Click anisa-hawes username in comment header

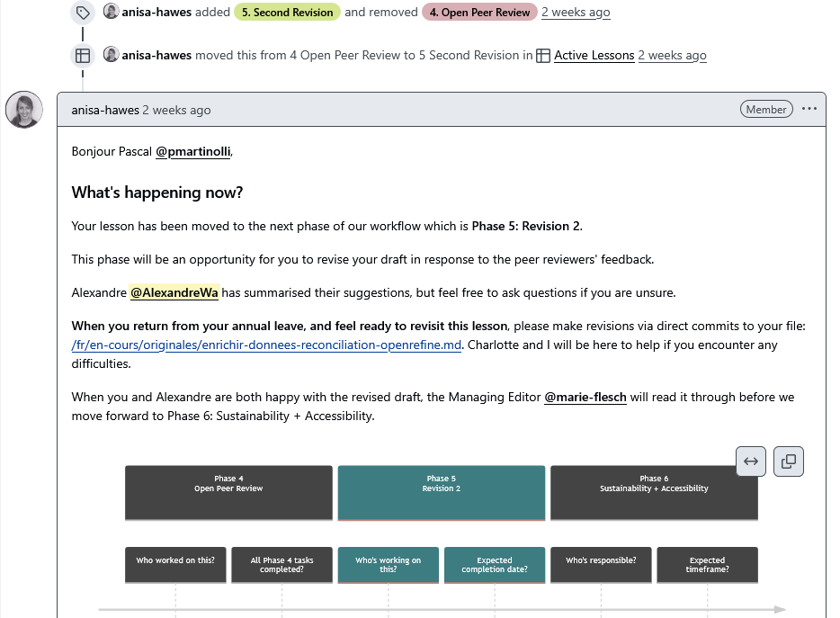105,111
